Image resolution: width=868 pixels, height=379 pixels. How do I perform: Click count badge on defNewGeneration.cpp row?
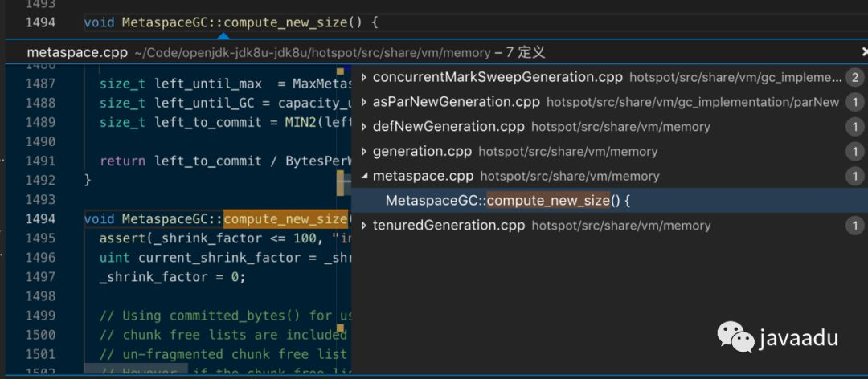point(855,127)
